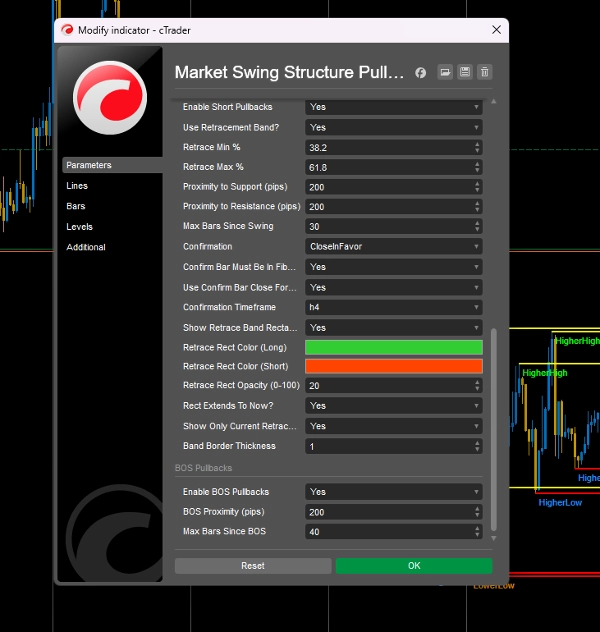600x632 pixels.
Task: Pick Retrace Rect Color (Short) orange swatch
Action: [x=394, y=366]
